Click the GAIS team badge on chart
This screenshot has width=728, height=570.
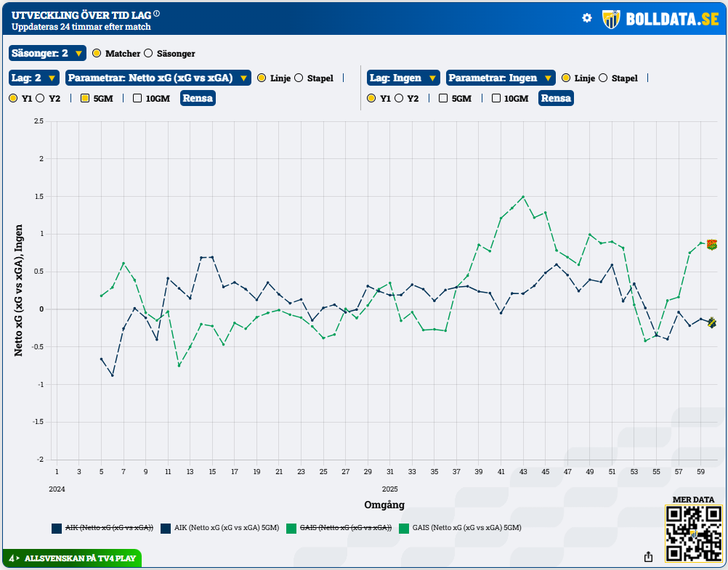712,245
